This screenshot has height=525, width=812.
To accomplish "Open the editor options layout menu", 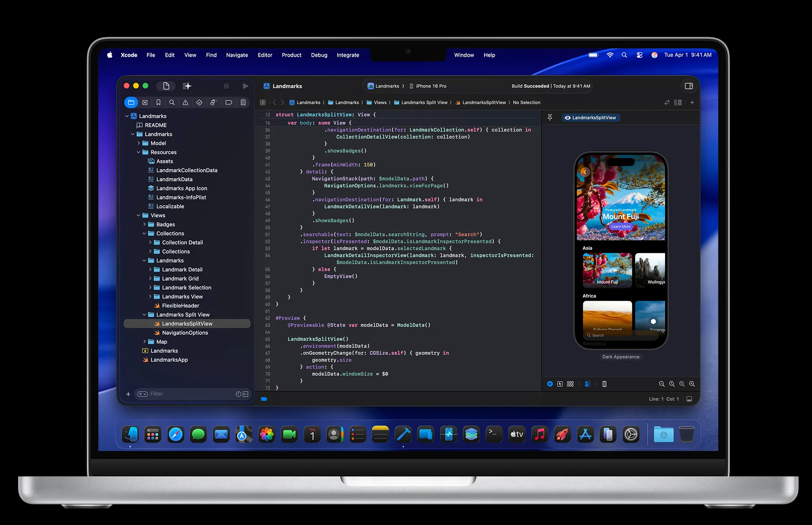I will point(678,102).
